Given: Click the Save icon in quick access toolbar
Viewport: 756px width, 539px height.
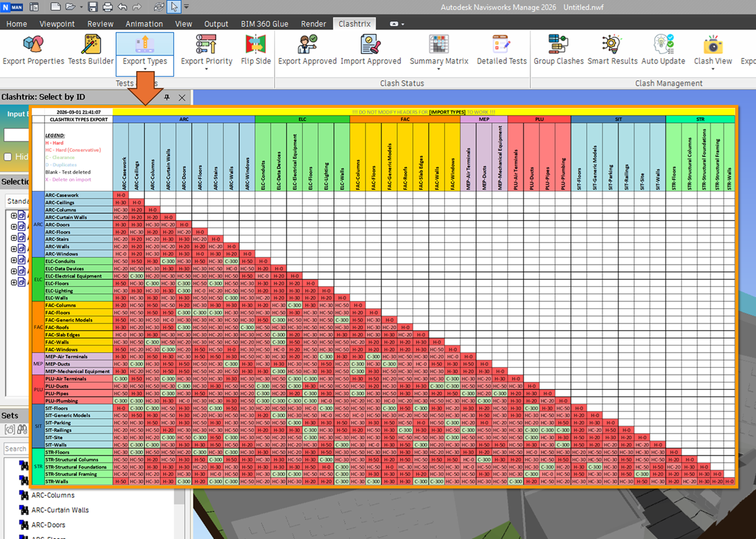Looking at the screenshot, I should click(x=92, y=7).
